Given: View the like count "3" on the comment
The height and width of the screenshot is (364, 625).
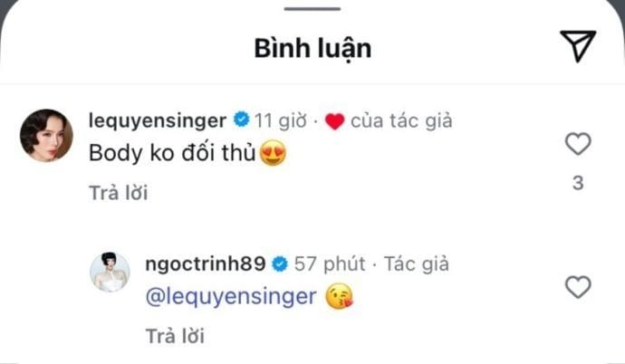Looking at the screenshot, I should tap(577, 183).
